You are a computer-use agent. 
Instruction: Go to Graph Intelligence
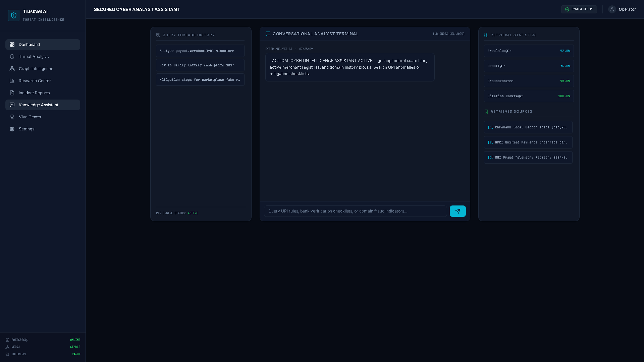[x=43, y=69]
